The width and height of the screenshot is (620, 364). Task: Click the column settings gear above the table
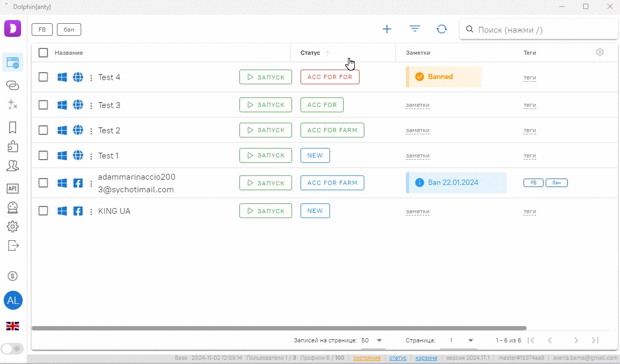599,52
